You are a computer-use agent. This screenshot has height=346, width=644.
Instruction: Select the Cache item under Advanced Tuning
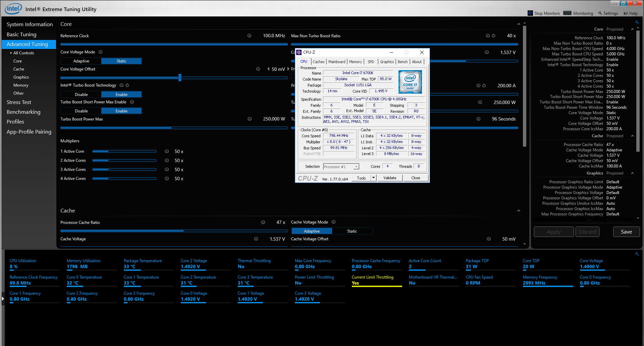19,69
